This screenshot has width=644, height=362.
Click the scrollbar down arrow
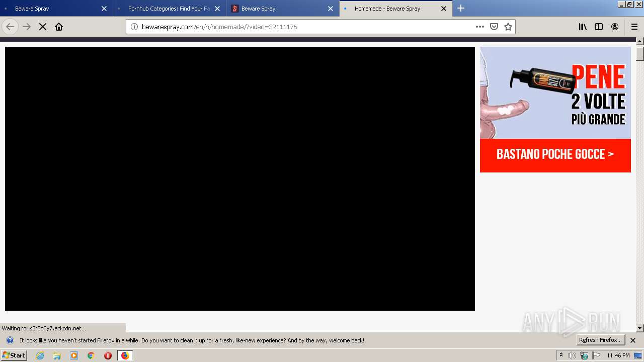pos(640,328)
